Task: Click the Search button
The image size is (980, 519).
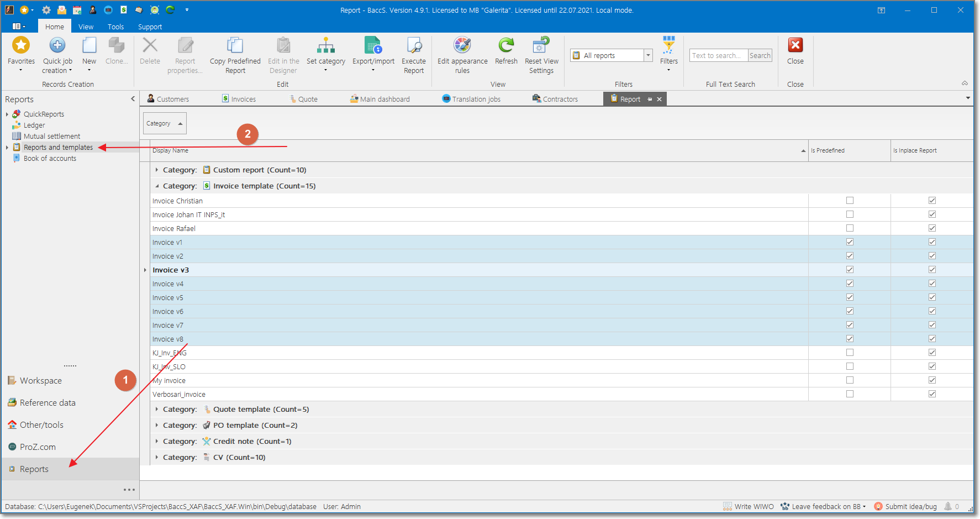Action: pyautogui.click(x=760, y=55)
